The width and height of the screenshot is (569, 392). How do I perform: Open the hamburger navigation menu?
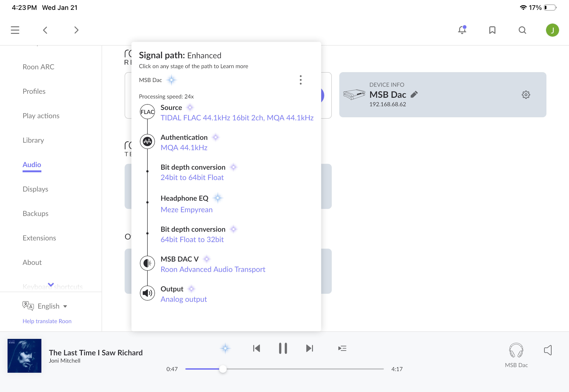15,30
